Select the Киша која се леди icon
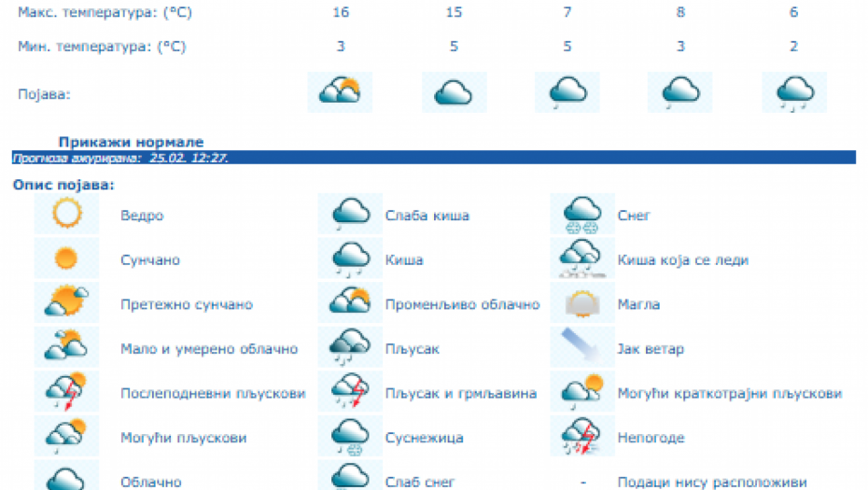The height and width of the screenshot is (490, 868). click(582, 259)
